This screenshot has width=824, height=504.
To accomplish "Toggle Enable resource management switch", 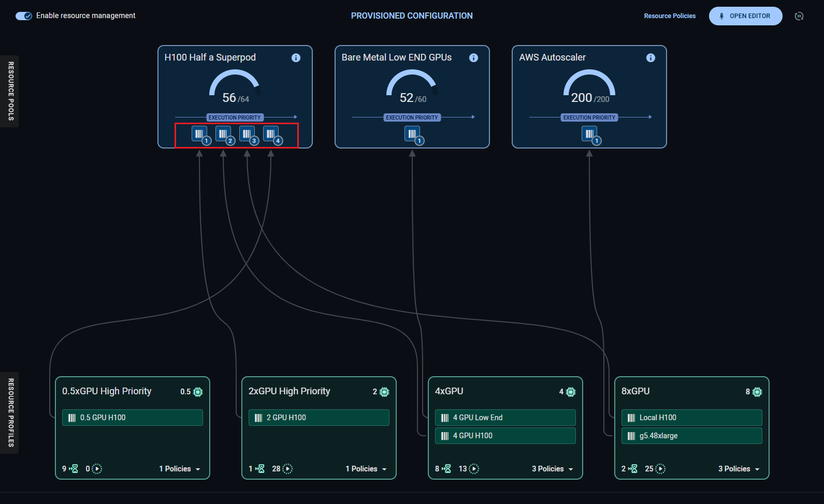I will [x=24, y=16].
